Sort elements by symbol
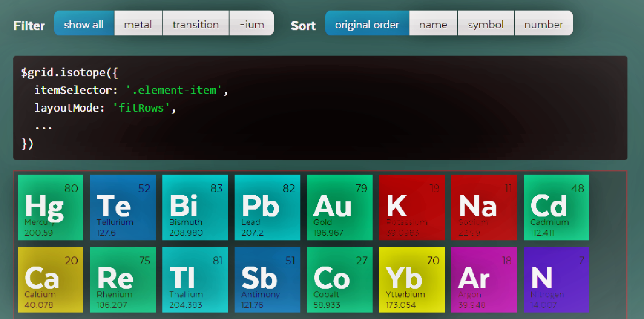644x319 pixels. pos(486,24)
